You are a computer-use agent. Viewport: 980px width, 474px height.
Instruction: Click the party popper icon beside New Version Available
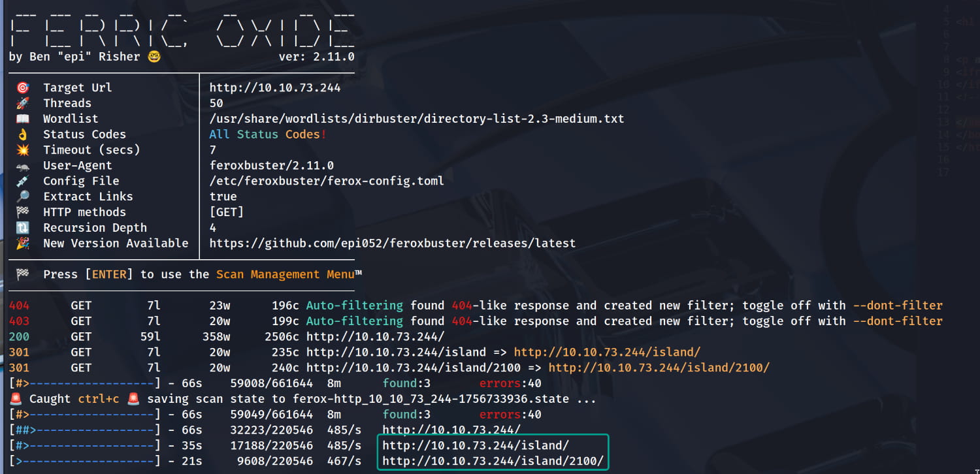click(x=22, y=244)
